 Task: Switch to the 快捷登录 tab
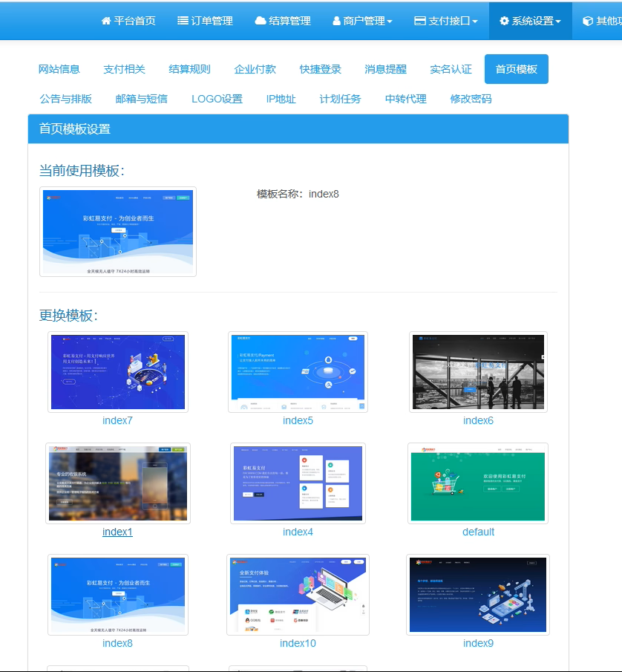point(321,69)
